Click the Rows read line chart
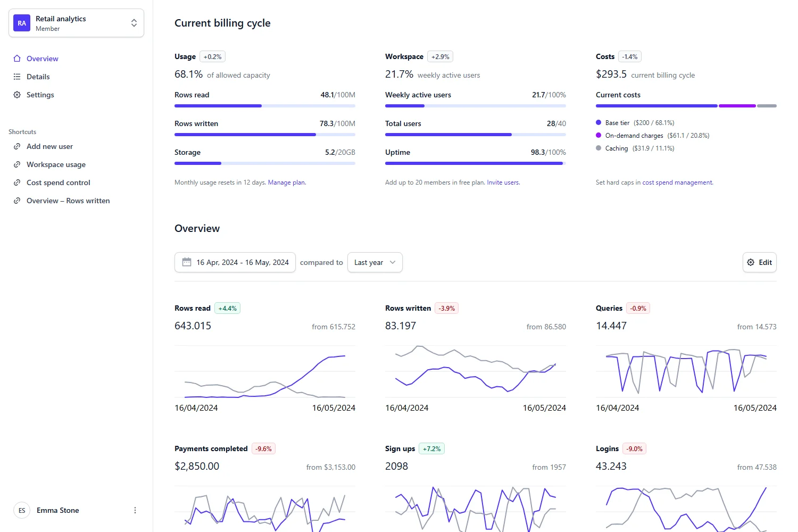This screenshot has height=532, width=798. tap(265, 372)
